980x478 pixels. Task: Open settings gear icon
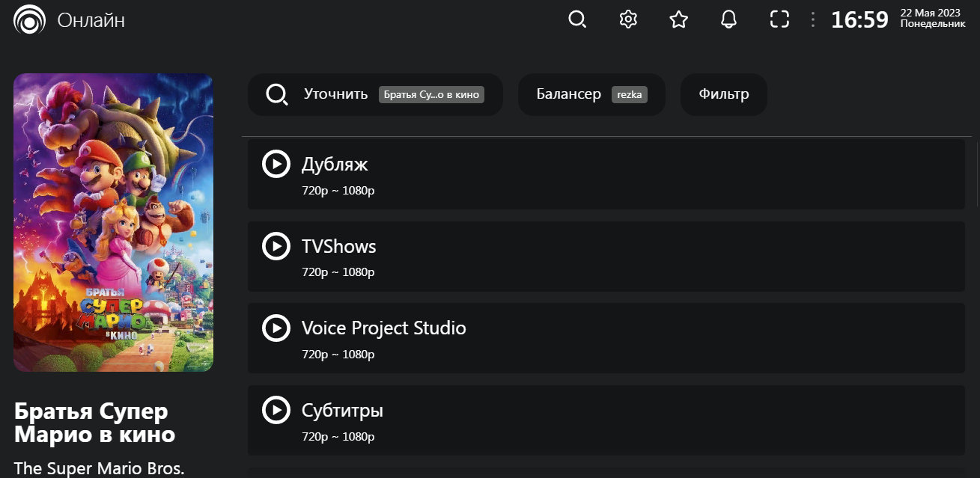(628, 19)
